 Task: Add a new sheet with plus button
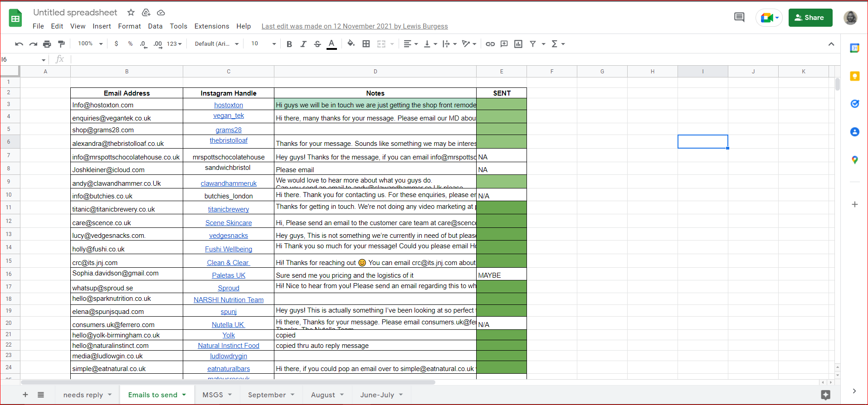pyautogui.click(x=25, y=395)
